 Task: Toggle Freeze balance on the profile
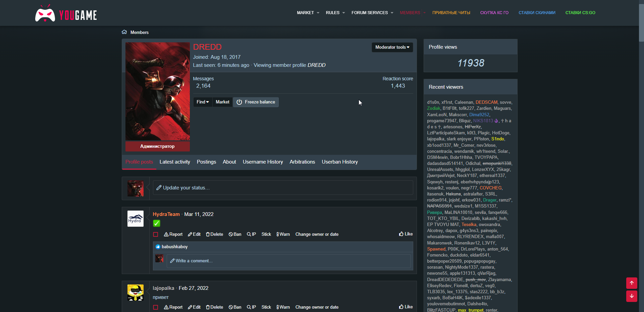click(x=256, y=102)
